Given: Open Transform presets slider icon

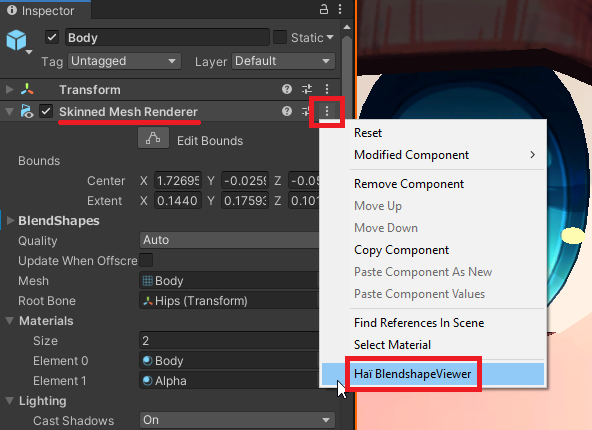Looking at the screenshot, I should [x=307, y=89].
